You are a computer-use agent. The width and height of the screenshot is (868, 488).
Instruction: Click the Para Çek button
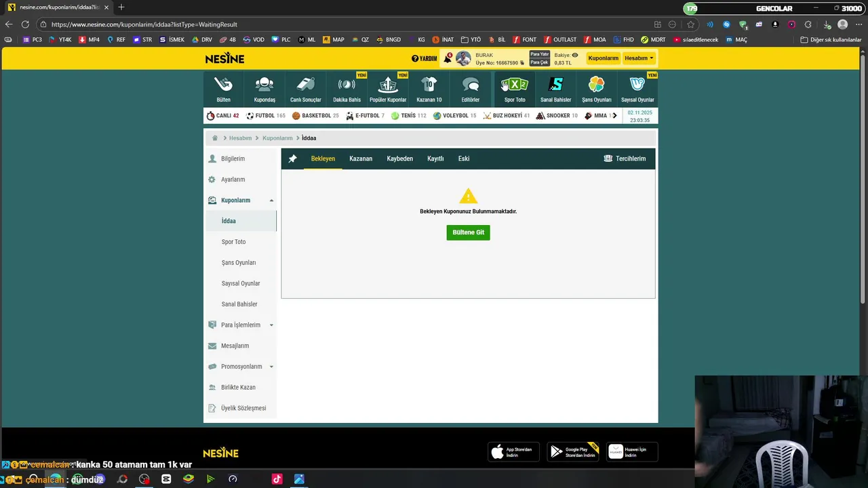tap(539, 62)
